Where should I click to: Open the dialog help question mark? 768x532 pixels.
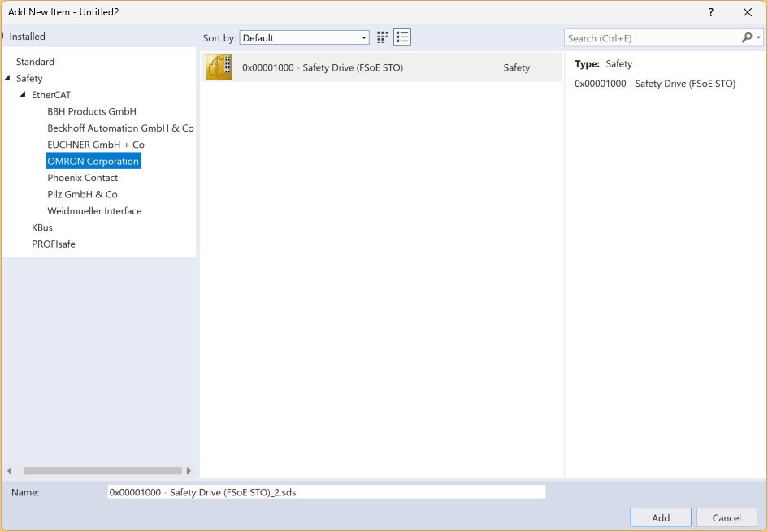[x=711, y=12]
